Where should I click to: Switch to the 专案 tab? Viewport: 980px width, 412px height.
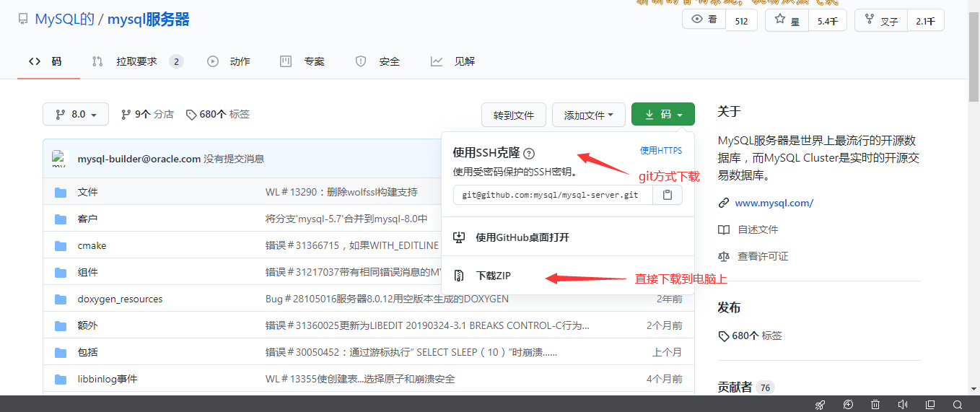302,61
